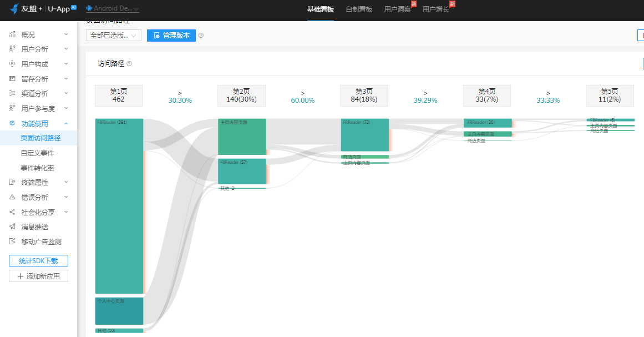This screenshot has width=644, height=337.
Task: Click the FBReader (391) block on page 1
Action: point(119,205)
